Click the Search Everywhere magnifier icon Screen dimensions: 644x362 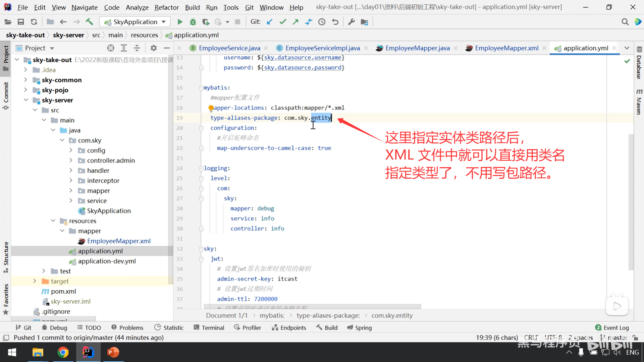click(625, 22)
